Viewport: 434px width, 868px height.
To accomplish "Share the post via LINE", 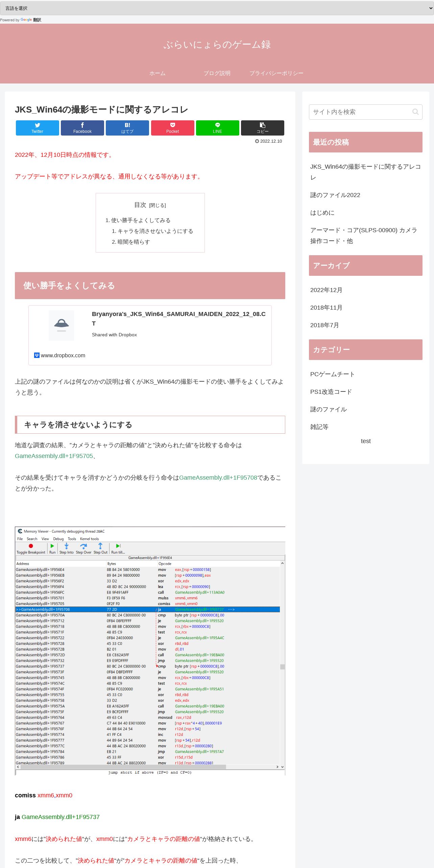I will click(218, 128).
